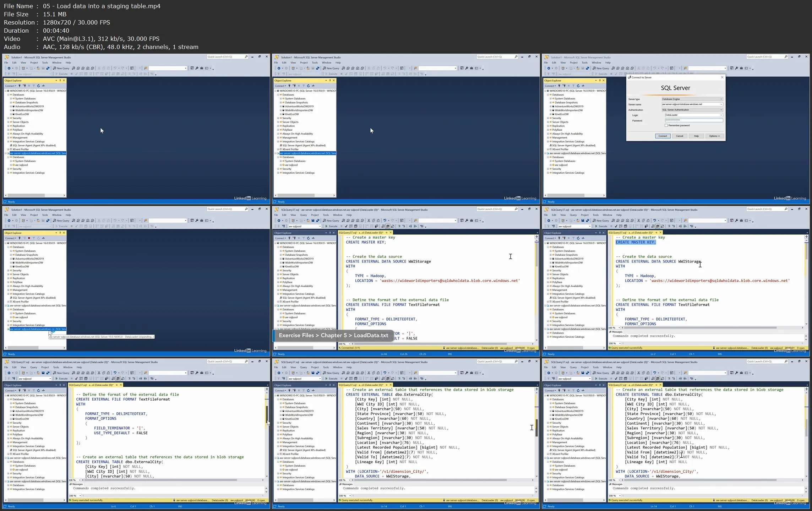Click the 'Ln 66' status bar entry
This screenshot has height=511, width=812.
coord(384,354)
